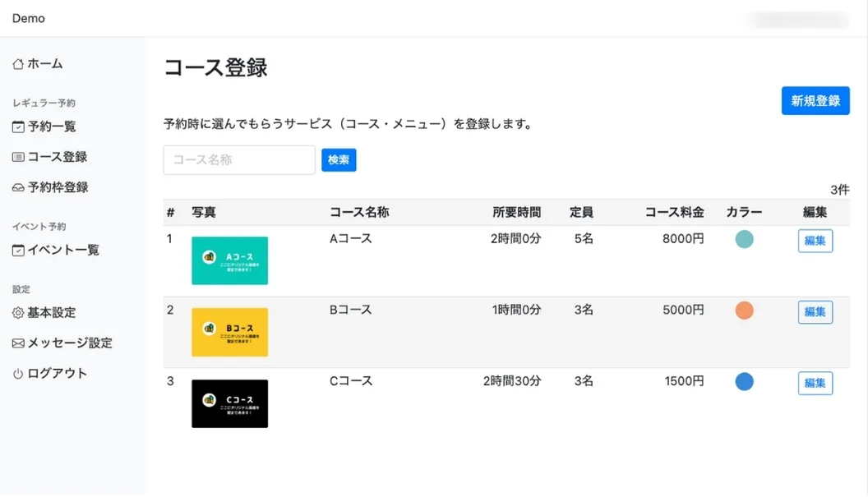The image size is (868, 497).
Task: Click the icon beside 予約枠登録
Action: (18, 187)
